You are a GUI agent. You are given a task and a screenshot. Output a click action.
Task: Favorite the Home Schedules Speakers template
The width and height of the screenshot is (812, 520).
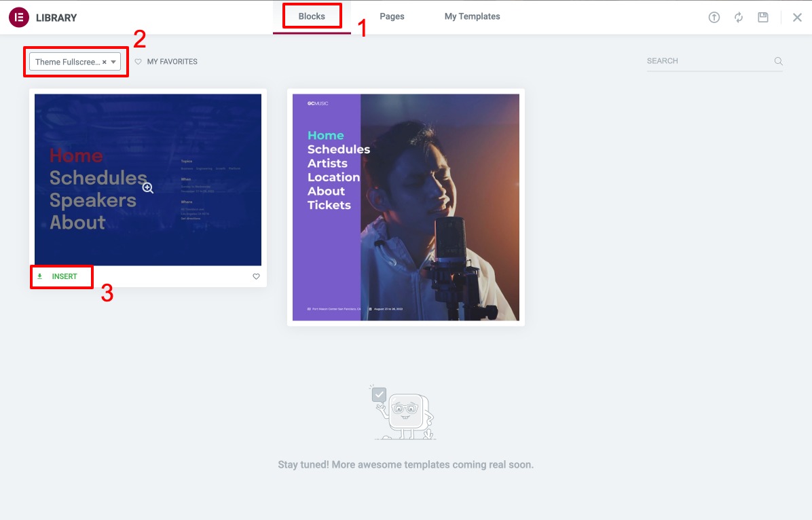[256, 276]
